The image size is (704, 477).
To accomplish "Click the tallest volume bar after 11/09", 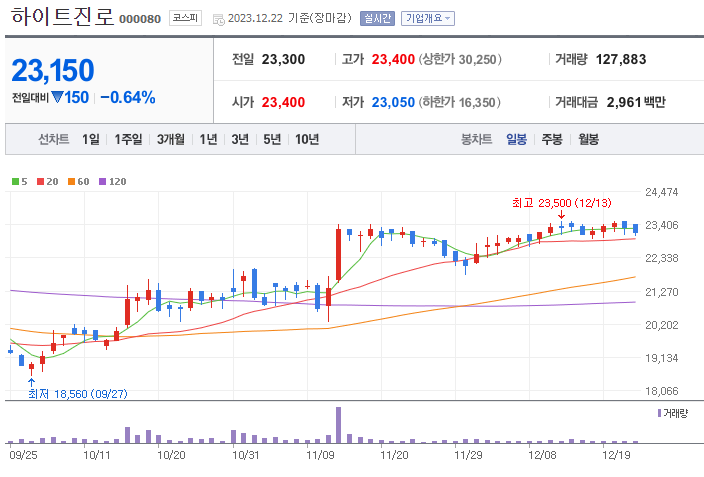I will (x=339, y=425).
